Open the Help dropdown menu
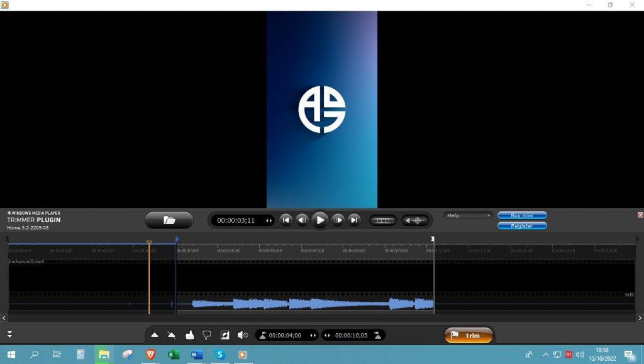This screenshot has height=364, width=644. pyautogui.click(x=468, y=215)
